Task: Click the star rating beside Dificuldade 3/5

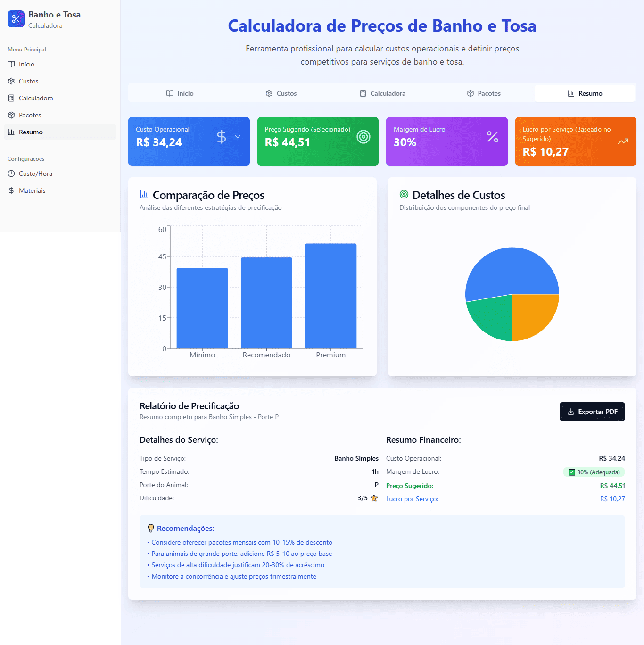Action: tap(374, 497)
